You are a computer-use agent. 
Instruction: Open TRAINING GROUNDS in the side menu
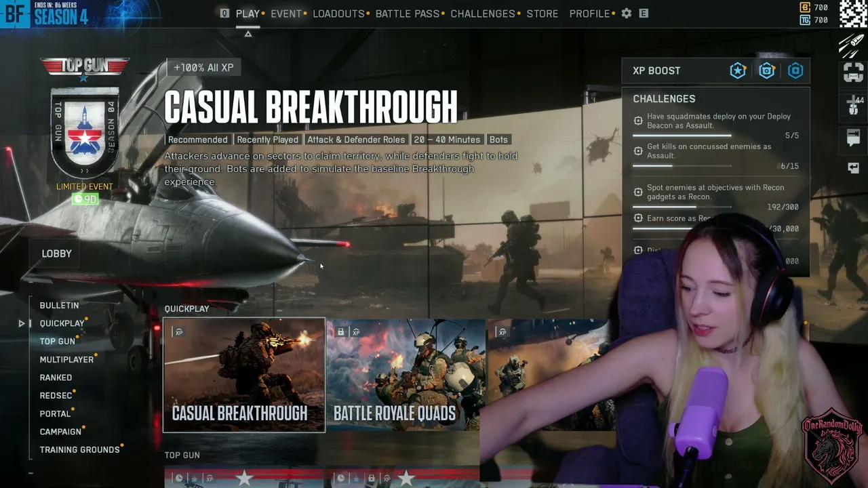[x=80, y=450]
